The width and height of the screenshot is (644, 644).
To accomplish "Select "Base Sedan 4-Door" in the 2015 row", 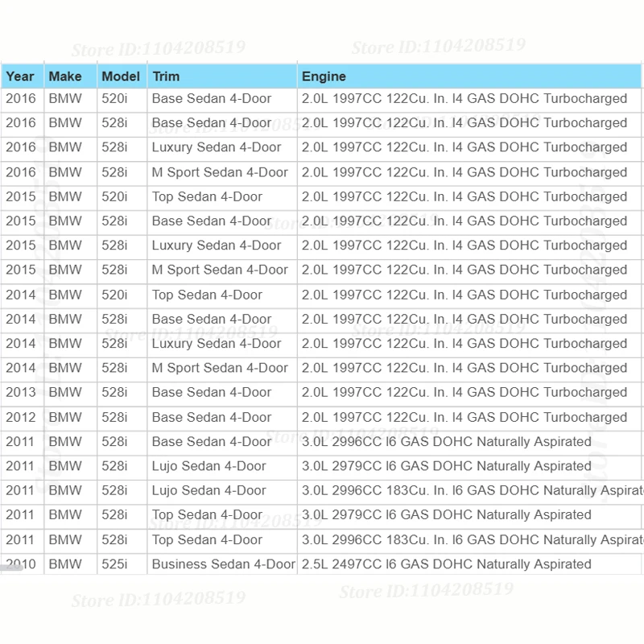I will click(212, 221).
